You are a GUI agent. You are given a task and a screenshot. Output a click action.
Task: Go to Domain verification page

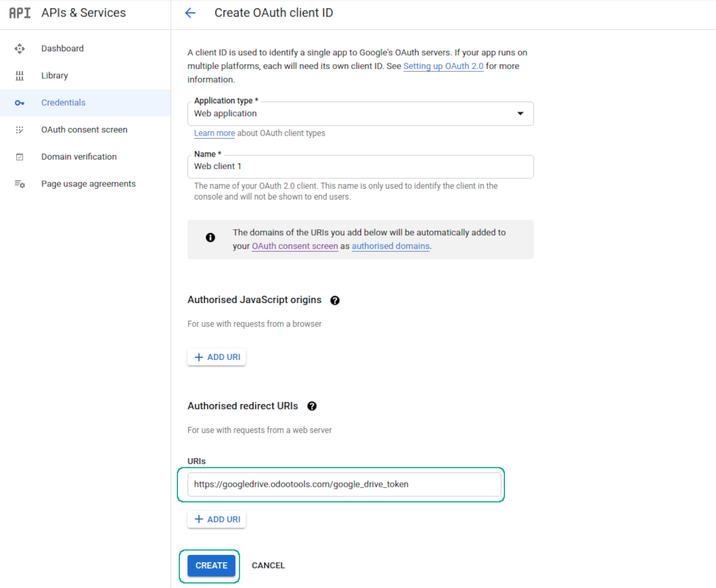(79, 157)
